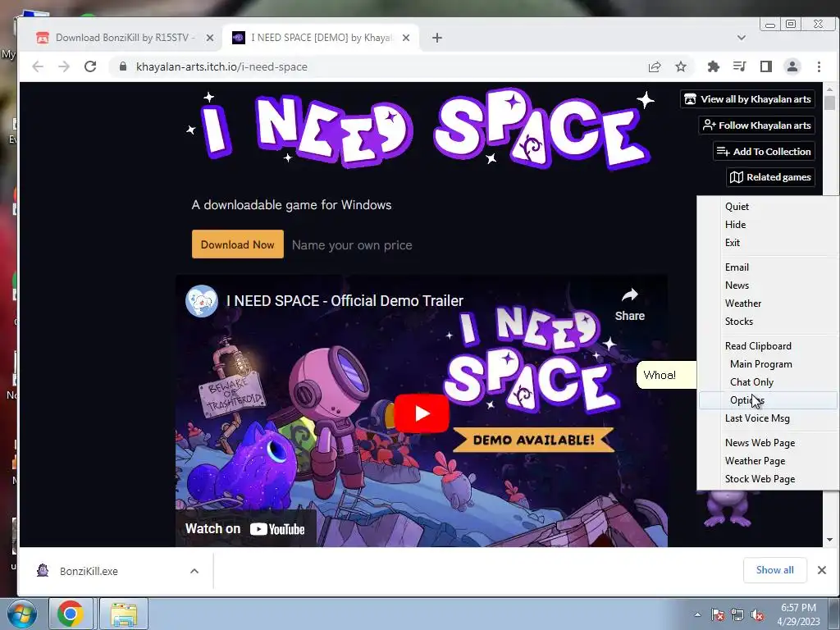Click the Action Center flag tray icon
The height and width of the screenshot is (630, 840).
coord(718,614)
